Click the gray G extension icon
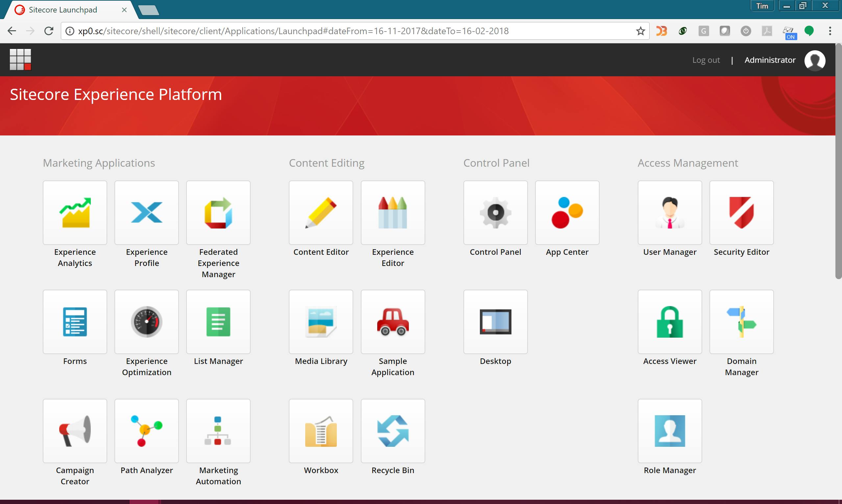 tap(704, 31)
